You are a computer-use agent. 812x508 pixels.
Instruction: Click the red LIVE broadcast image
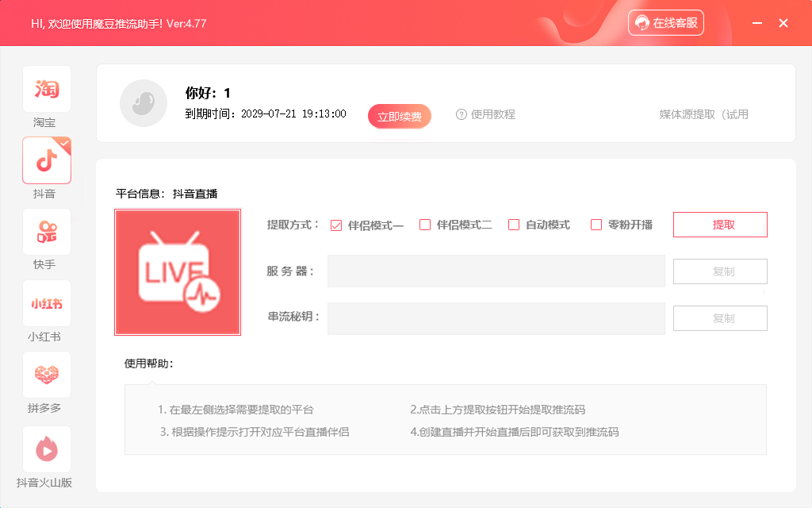pos(178,272)
